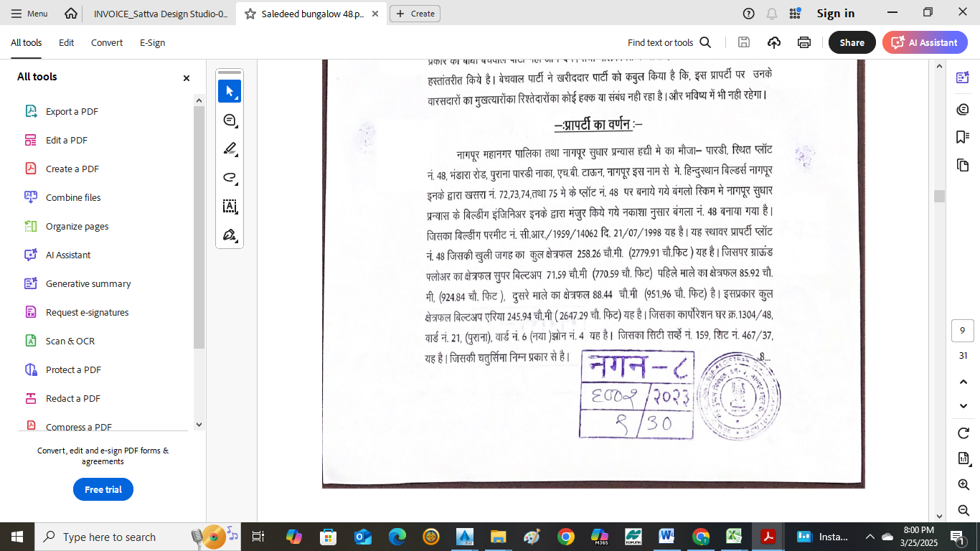The width and height of the screenshot is (980, 551).
Task: Open Organize pages tool
Action: point(77,226)
